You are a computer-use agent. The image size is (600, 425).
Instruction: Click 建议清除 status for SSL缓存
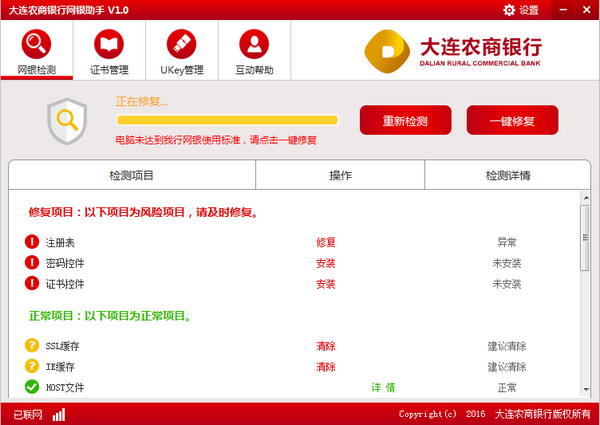click(x=507, y=346)
